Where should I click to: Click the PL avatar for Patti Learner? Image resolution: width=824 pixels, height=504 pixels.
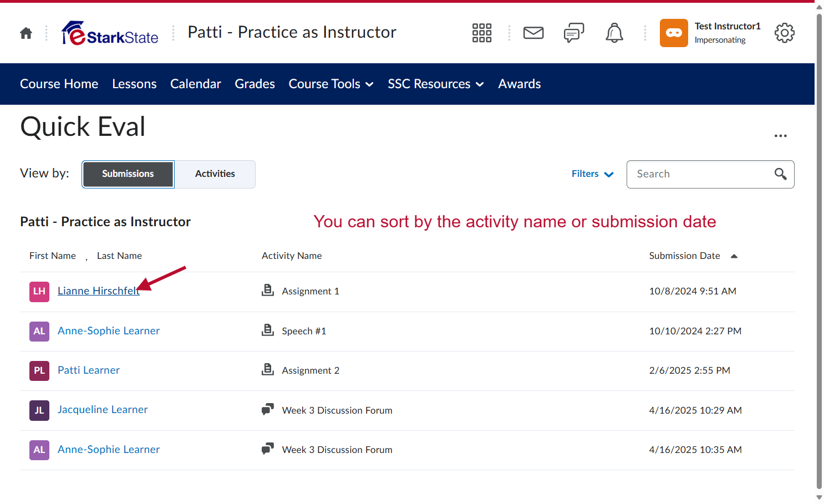[x=39, y=370]
